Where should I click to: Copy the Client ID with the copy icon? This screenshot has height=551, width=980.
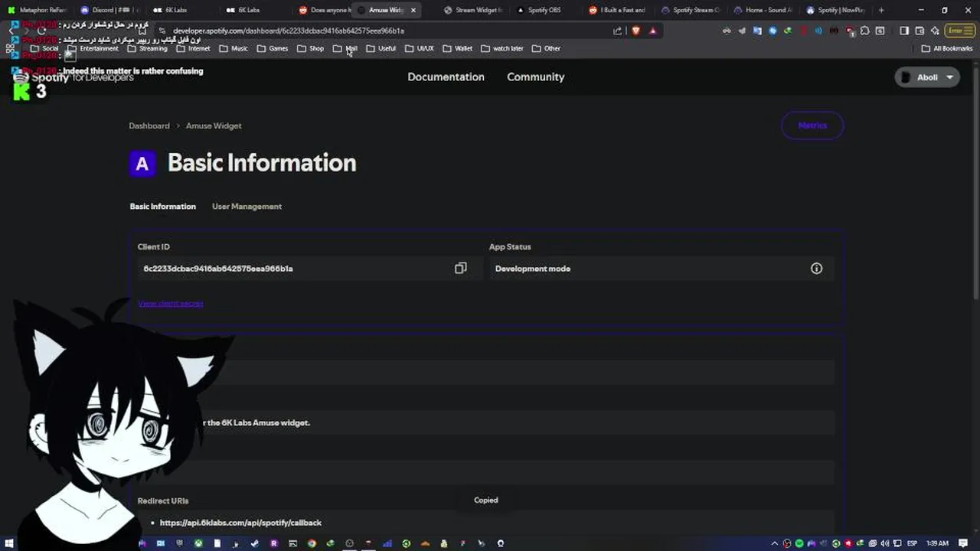460,268
